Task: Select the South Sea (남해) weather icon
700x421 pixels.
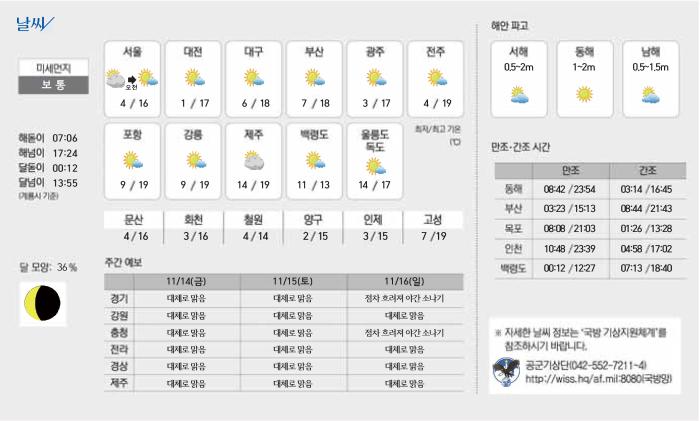Action: tap(649, 94)
